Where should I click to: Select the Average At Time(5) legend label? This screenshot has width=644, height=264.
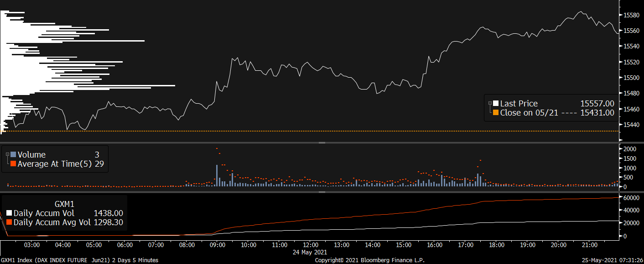55,164
